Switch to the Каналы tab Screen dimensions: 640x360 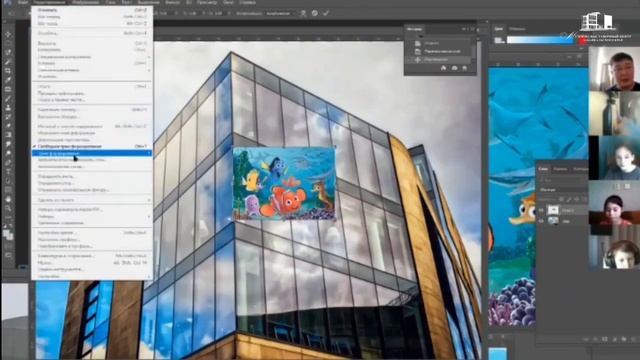560,169
